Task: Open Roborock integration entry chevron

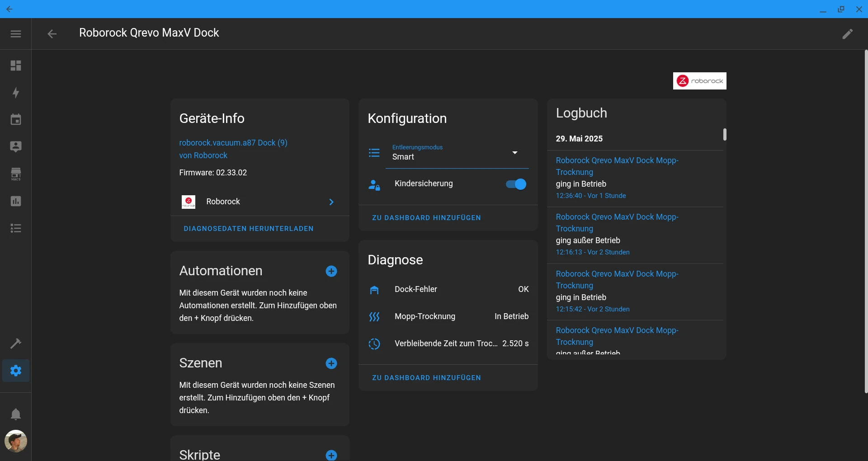Action: point(331,202)
